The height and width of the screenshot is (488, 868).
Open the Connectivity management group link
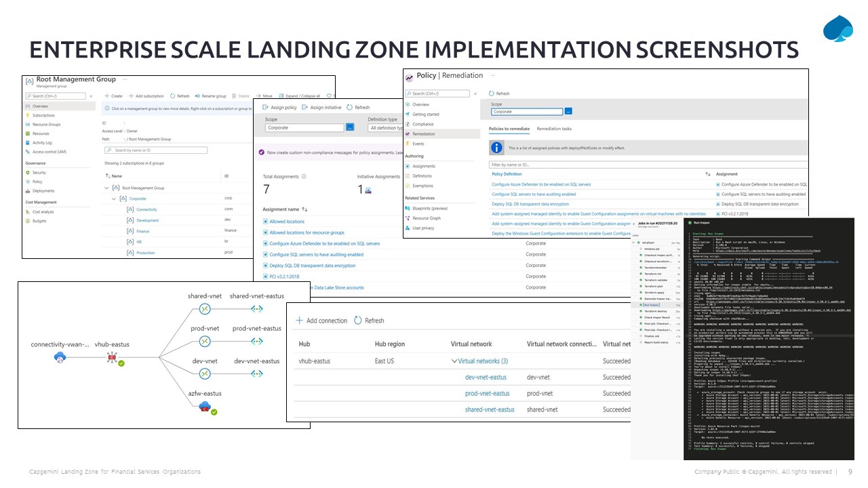point(146,209)
